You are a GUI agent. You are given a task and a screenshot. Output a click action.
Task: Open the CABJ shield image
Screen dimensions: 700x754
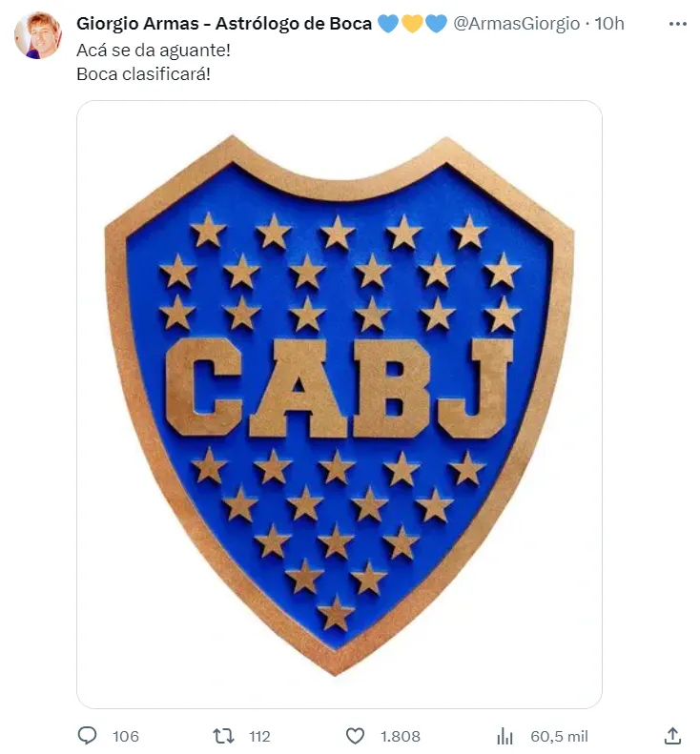pos(340,404)
